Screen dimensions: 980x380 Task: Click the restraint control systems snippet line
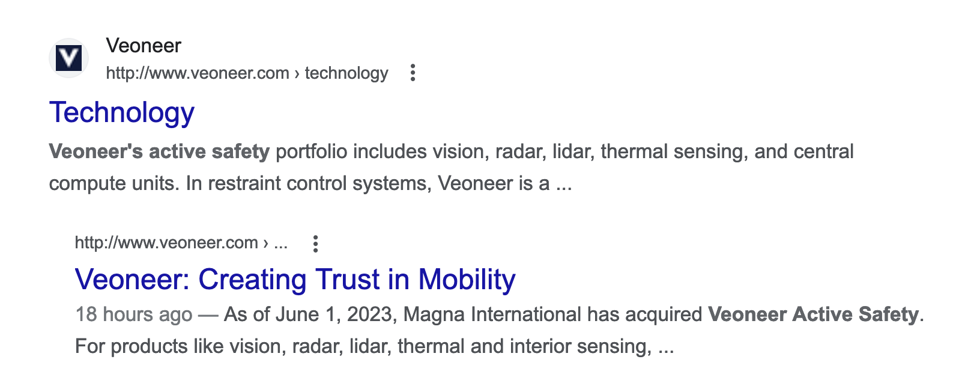pyautogui.click(x=310, y=183)
